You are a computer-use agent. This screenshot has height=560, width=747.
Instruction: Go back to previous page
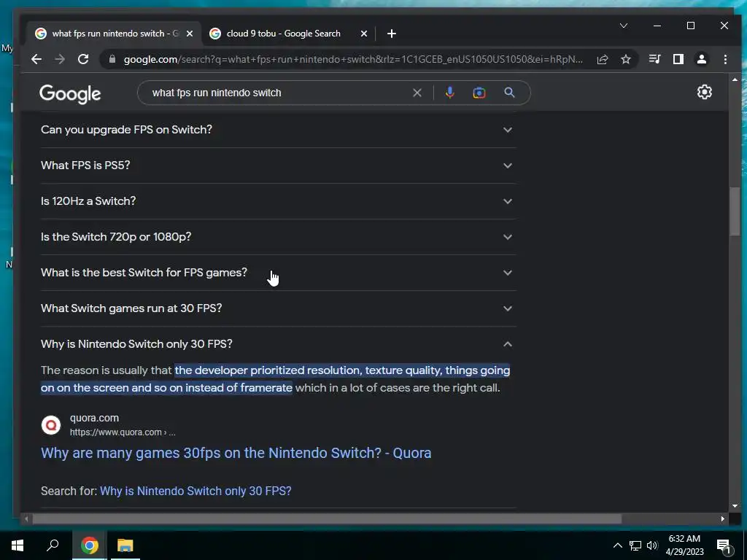tap(36, 59)
